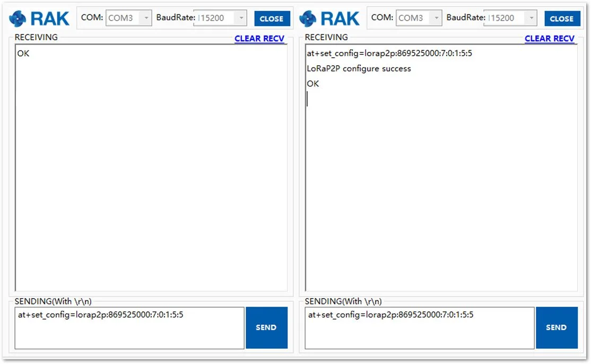Select the COM3 field in left window
This screenshot has height=364, width=591.
tap(123, 18)
